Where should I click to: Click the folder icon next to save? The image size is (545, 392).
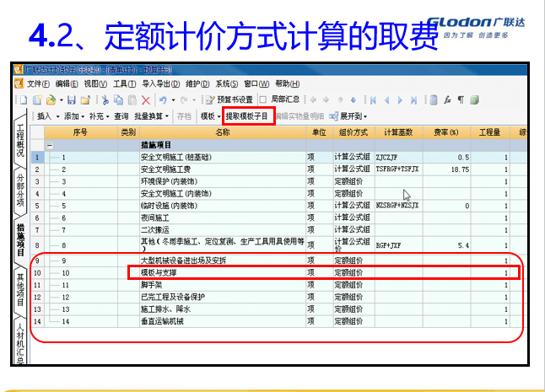pos(85,100)
